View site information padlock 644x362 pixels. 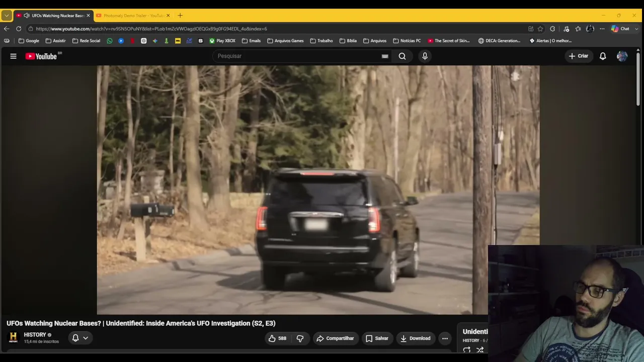(31, 29)
